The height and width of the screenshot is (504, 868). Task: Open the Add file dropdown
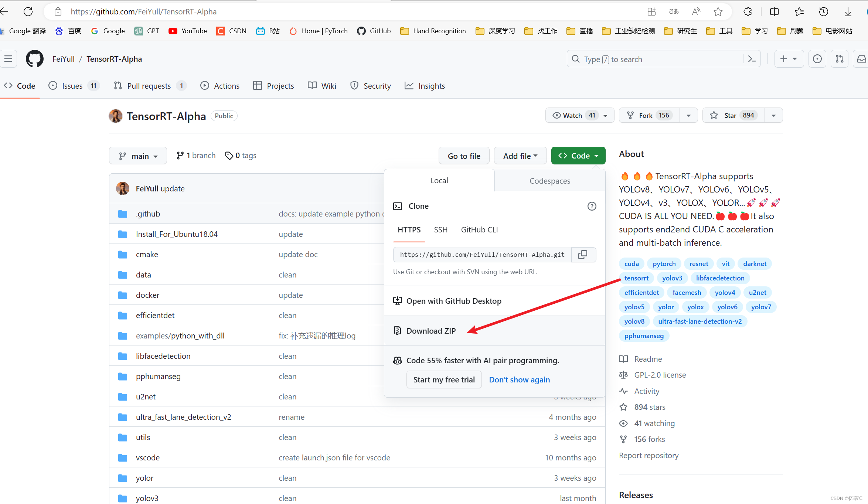[520, 156]
